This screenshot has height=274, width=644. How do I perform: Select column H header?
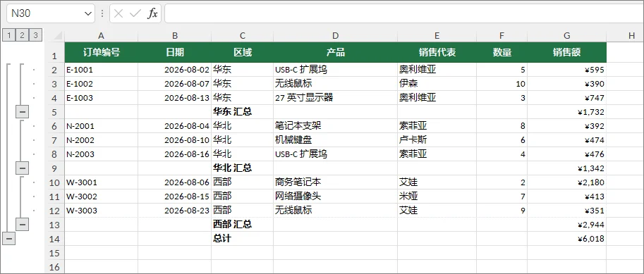[625, 36]
